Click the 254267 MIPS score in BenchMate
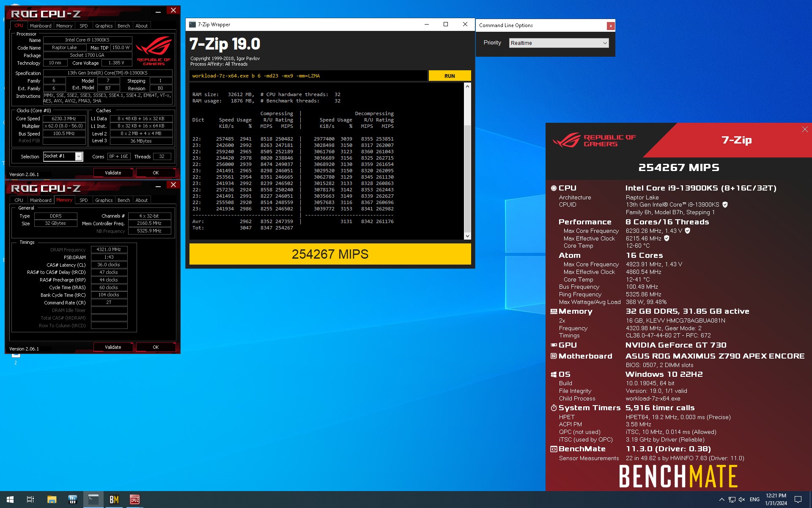The height and width of the screenshot is (508, 812). [x=679, y=168]
